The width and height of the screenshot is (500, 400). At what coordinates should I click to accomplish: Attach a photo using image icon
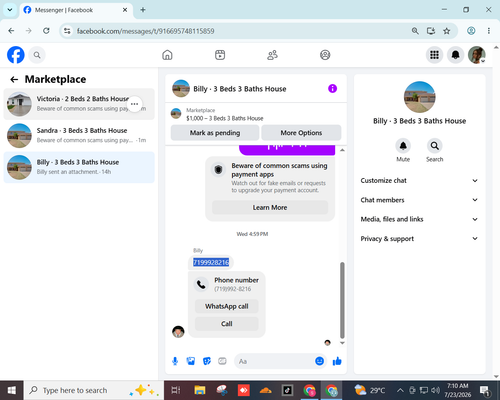pyautogui.click(x=191, y=361)
